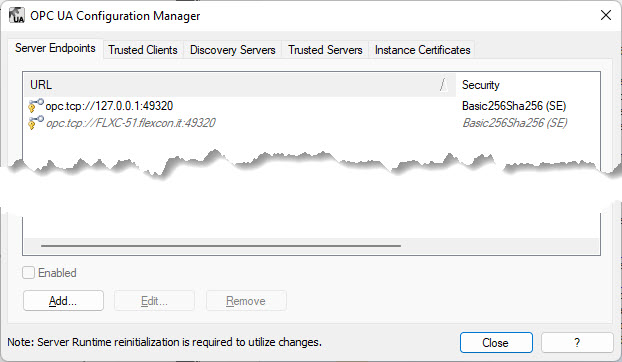Click the Close button
The width and height of the screenshot is (622, 362).
tap(496, 342)
